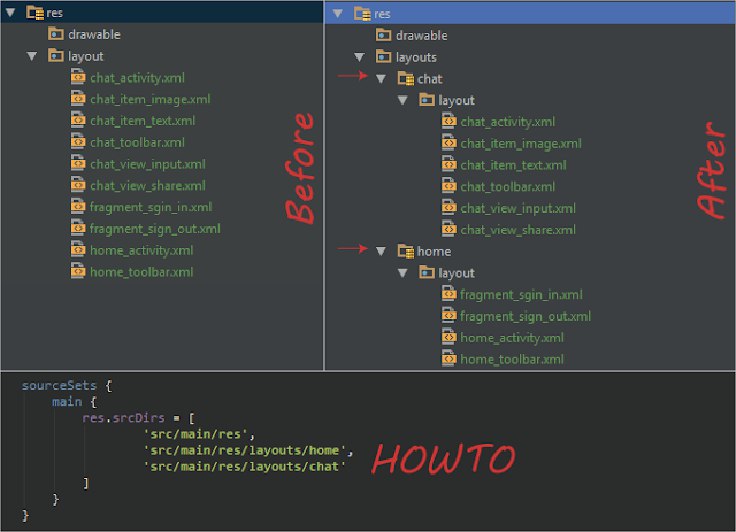The width and height of the screenshot is (736, 532).
Task: Click the layouts folder icon in After panel
Action: pyautogui.click(x=383, y=56)
